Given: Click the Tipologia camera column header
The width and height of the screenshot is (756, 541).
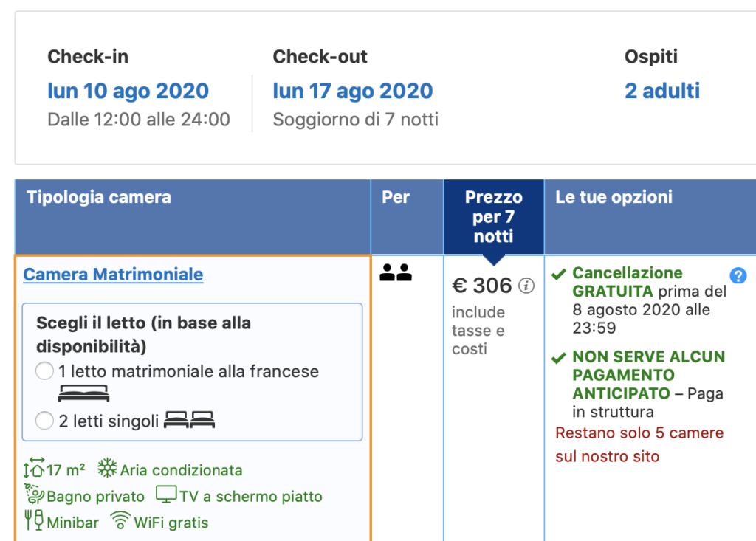Looking at the screenshot, I should [99, 197].
